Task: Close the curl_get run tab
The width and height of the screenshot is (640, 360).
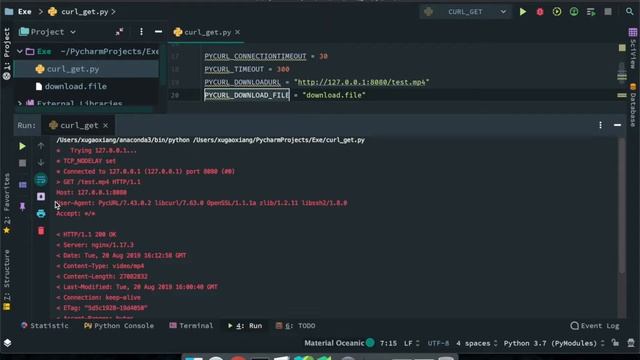Action: click(x=106, y=125)
